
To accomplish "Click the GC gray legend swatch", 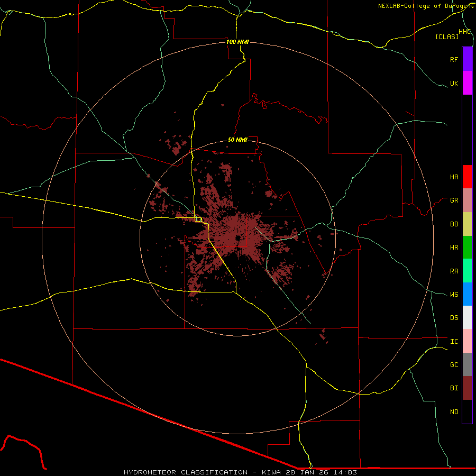I will [x=467, y=364].
